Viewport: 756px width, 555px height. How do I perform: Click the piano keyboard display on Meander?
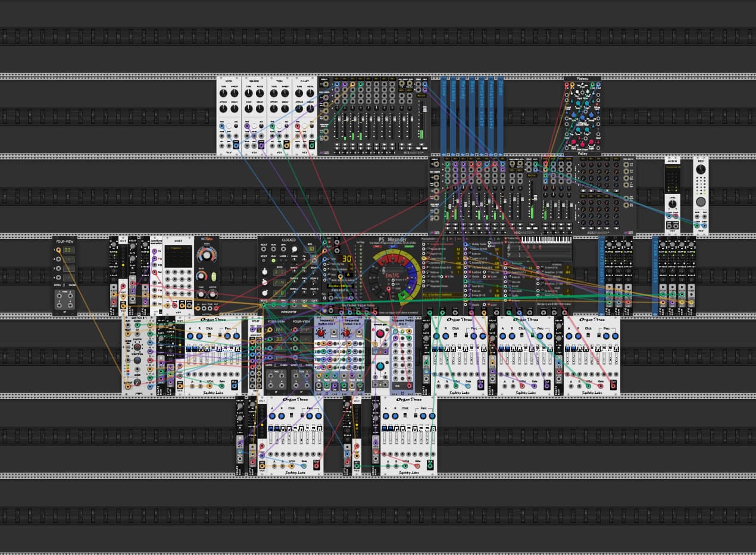pyautogui.click(x=546, y=239)
